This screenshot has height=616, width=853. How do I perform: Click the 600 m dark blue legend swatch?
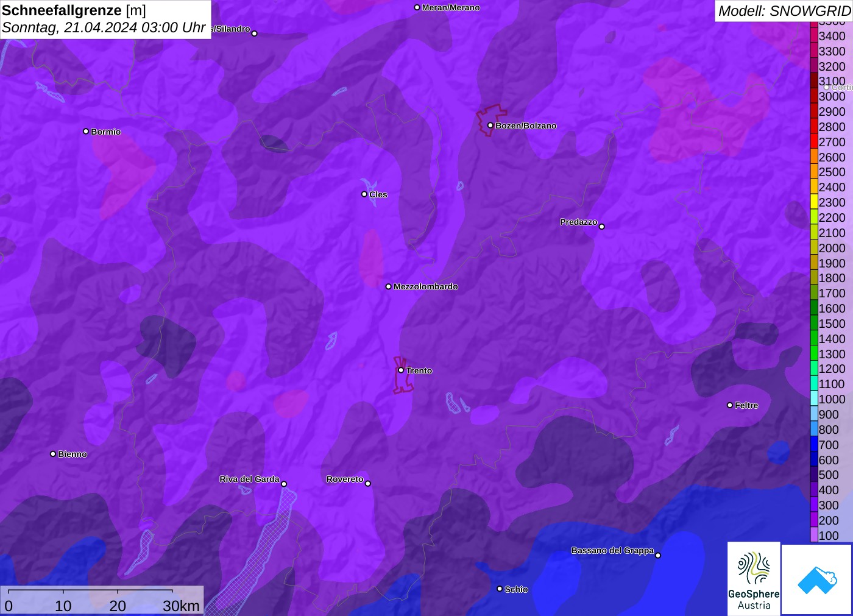coord(814,460)
